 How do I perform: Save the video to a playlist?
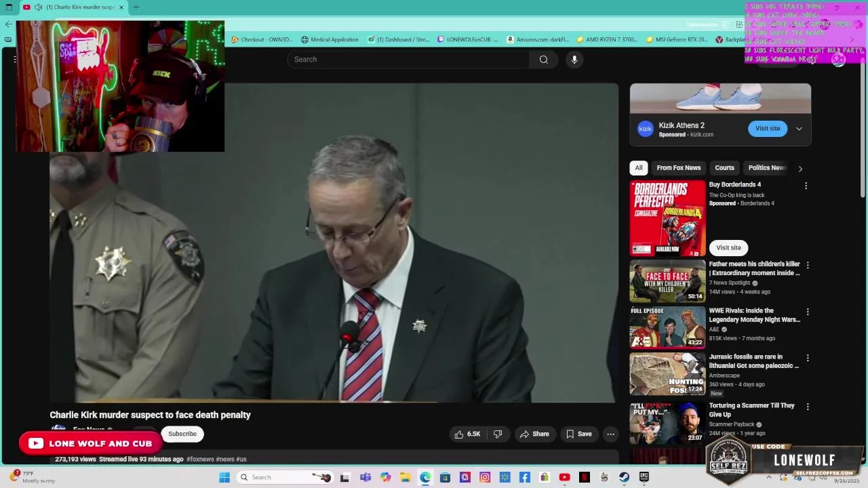(x=579, y=434)
